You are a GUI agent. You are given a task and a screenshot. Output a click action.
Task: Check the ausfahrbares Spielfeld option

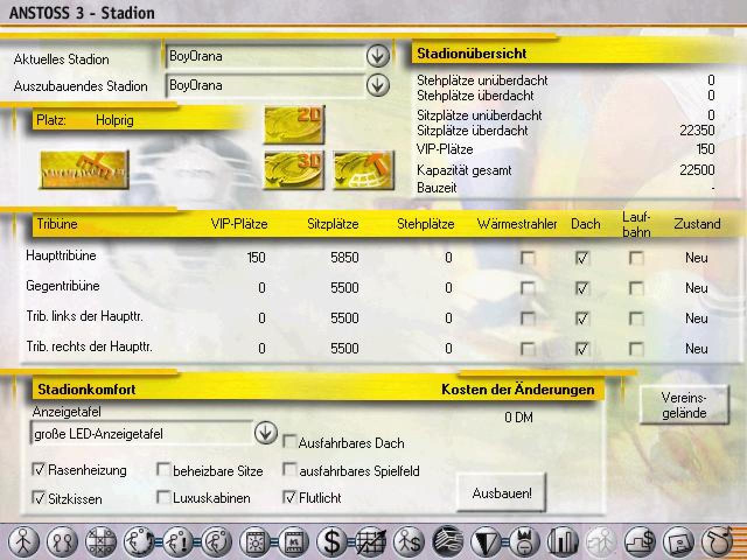click(x=289, y=470)
